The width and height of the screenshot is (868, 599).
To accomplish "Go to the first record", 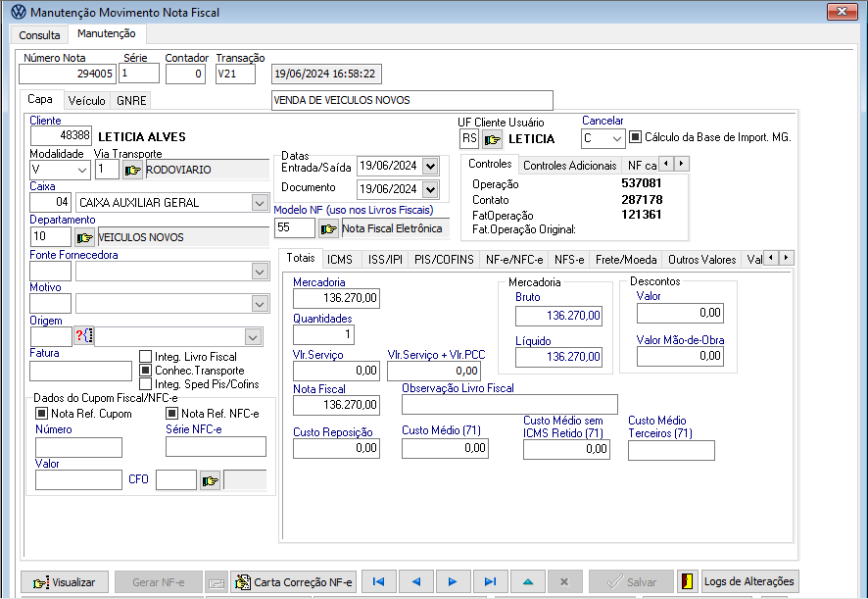I will coord(378,581).
